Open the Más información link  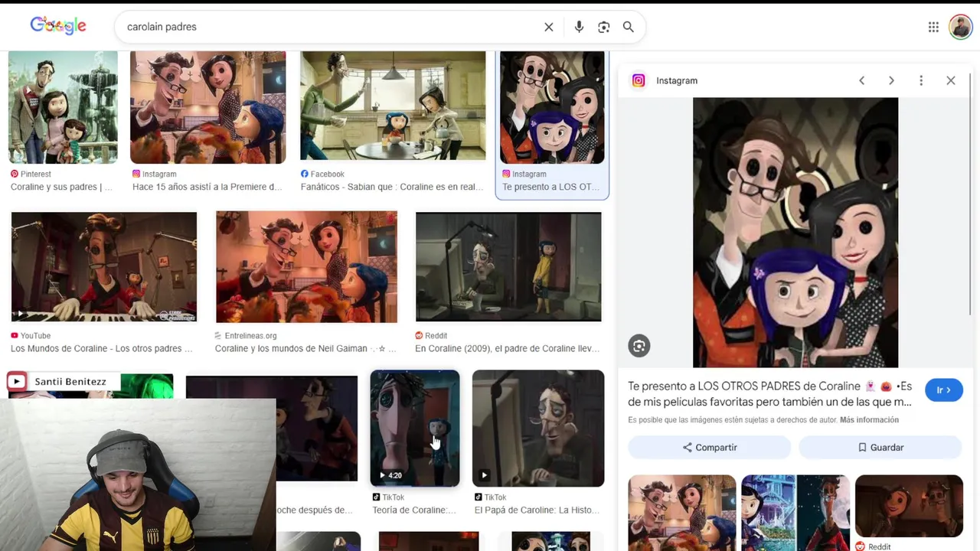point(869,420)
